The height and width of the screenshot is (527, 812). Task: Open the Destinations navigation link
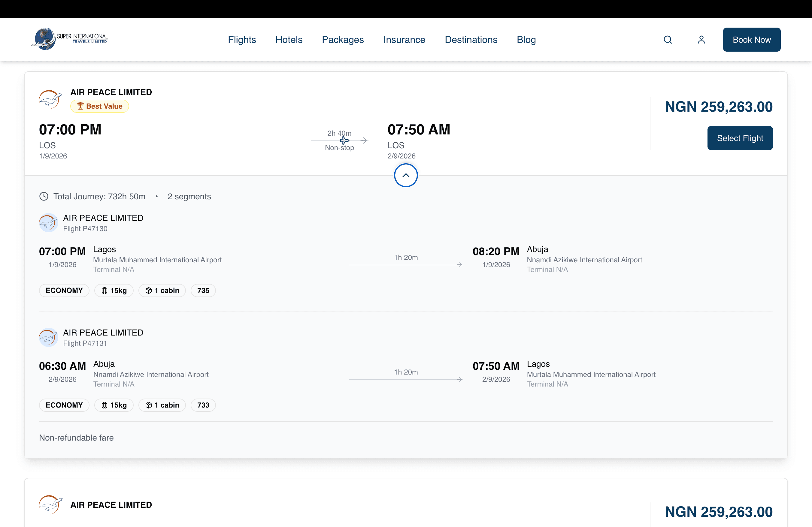tap(471, 40)
